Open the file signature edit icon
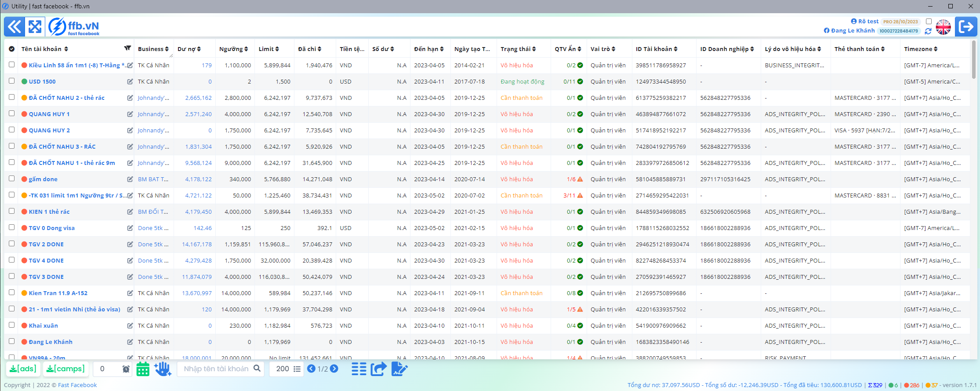The width and height of the screenshot is (980, 391). click(x=399, y=369)
